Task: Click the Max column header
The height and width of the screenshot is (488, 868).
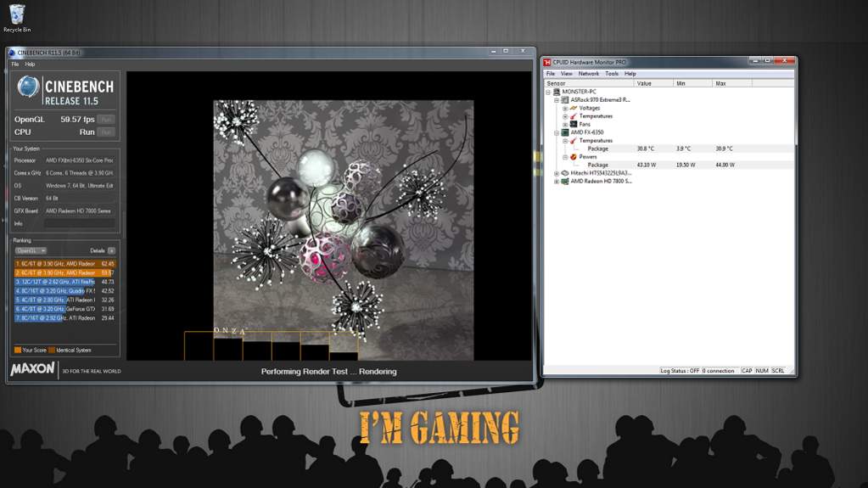Action: coord(732,84)
